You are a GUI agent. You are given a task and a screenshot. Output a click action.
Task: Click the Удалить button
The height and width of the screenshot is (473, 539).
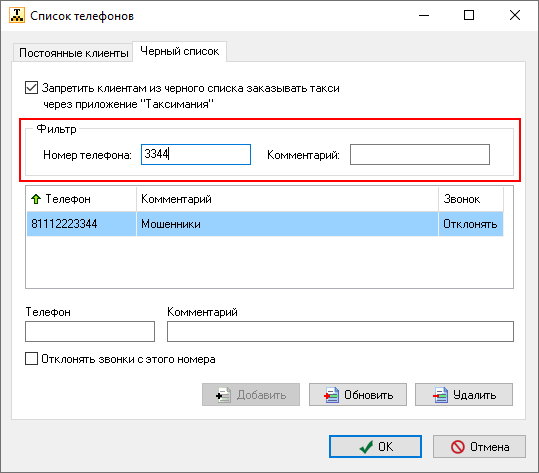tap(464, 395)
